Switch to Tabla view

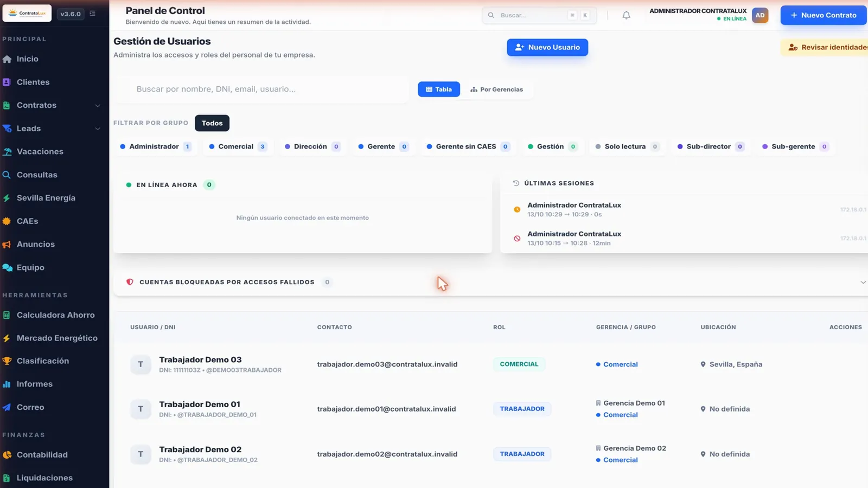click(438, 89)
